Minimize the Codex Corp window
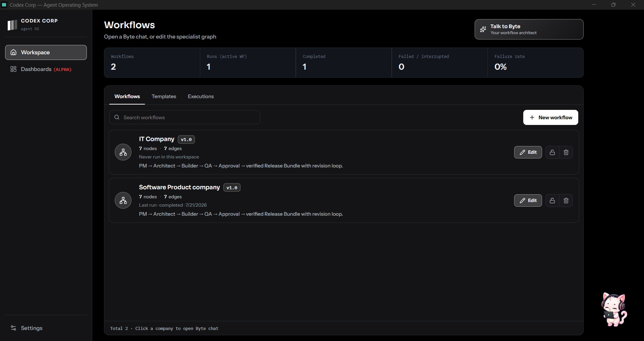The width and height of the screenshot is (644, 341). point(594,5)
